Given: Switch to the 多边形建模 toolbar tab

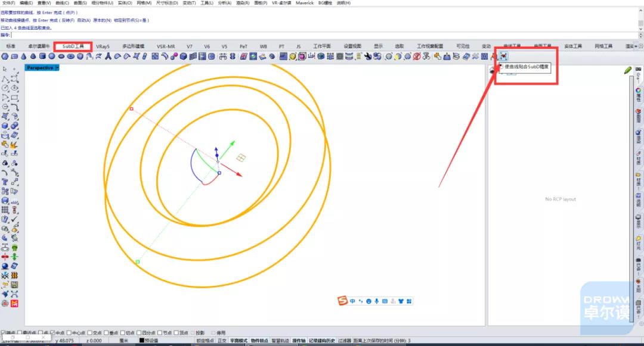Looking at the screenshot, I should (x=134, y=46).
